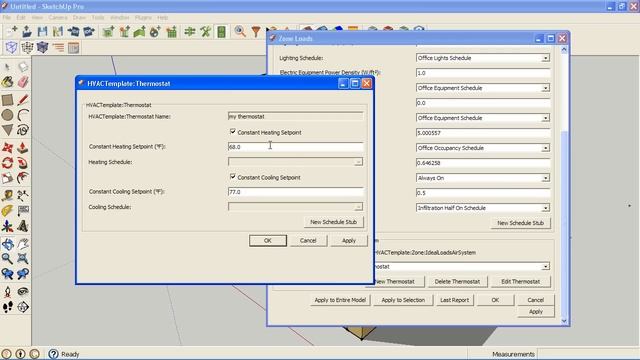Click the Zone Loads scrollbar up arrow
Viewport: 640px width, 360px height.
click(564, 50)
